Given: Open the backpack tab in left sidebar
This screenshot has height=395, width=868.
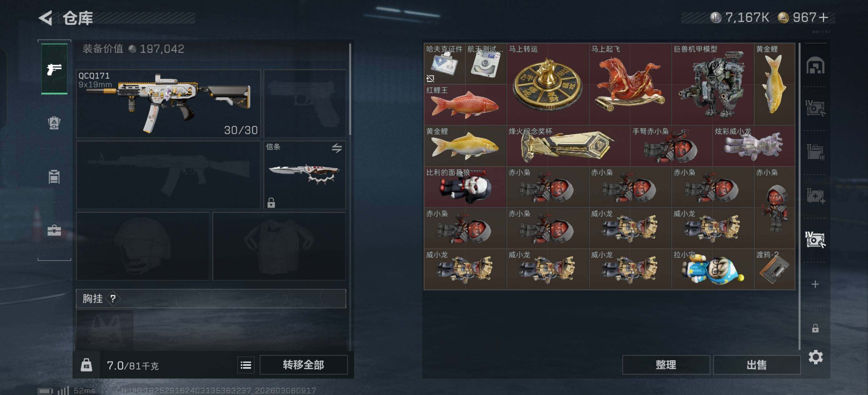Looking at the screenshot, I should click(54, 123).
